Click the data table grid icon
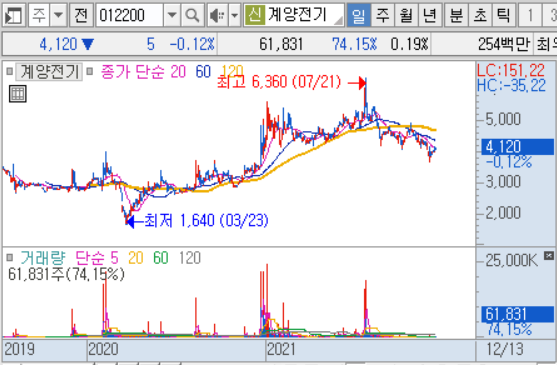Screen dimensions: 557x365 click(x=17, y=94)
